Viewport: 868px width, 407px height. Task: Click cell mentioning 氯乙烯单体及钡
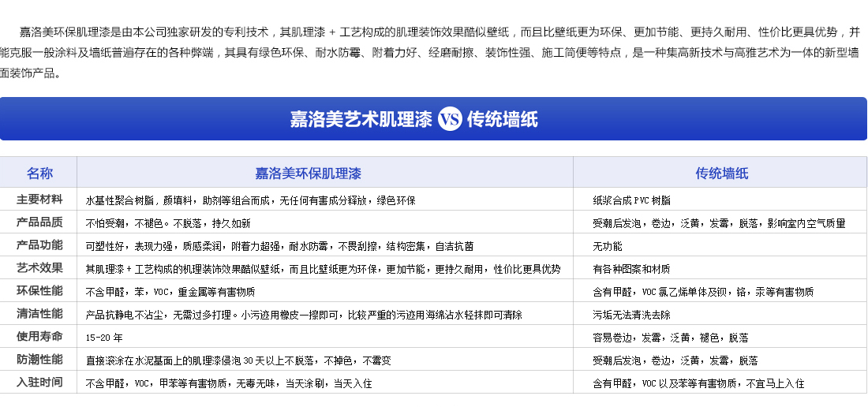[703, 292]
